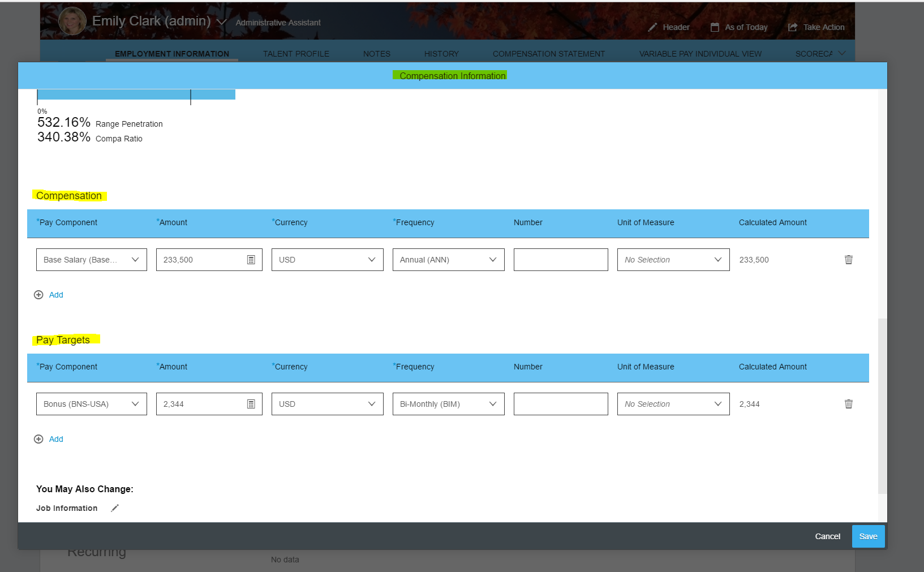Click 340.38% Compa Ratio value
Viewport: 924px width, 572px height.
point(64,137)
